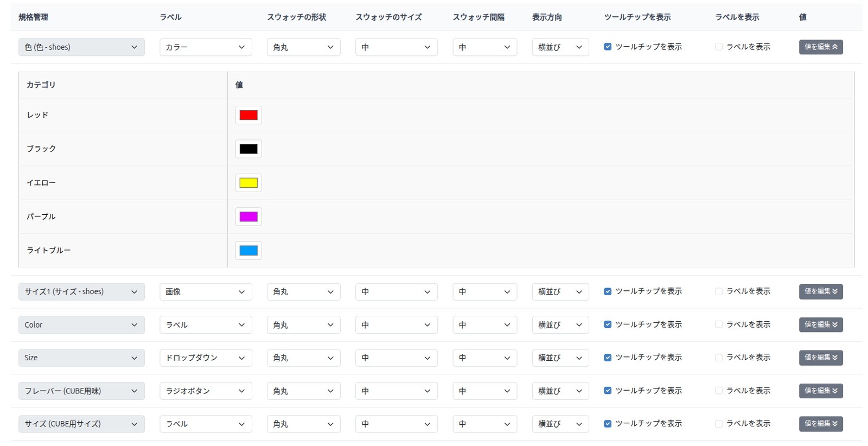Open 横並び direction dropdown in Size row
This screenshot has width=868, height=446.
[560, 358]
